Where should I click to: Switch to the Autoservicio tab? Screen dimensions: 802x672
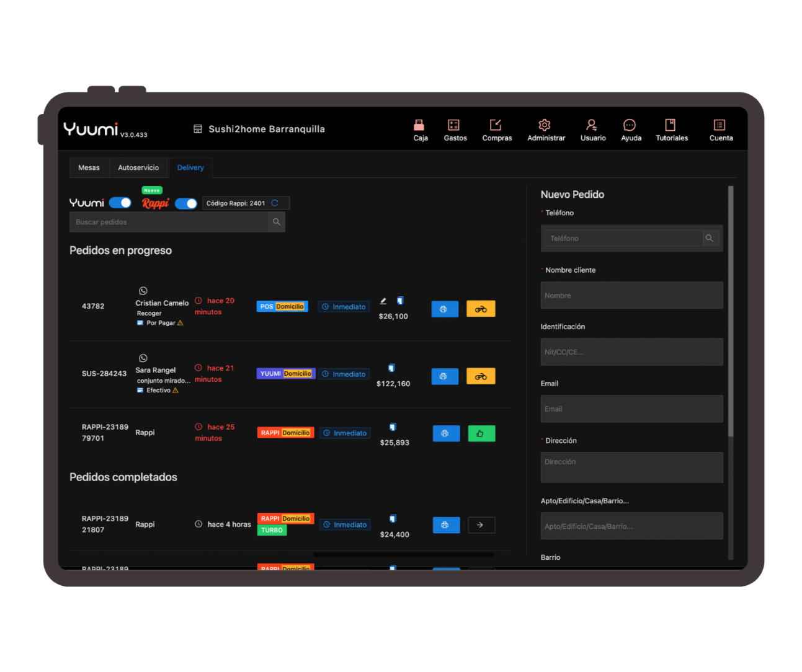[x=138, y=167]
